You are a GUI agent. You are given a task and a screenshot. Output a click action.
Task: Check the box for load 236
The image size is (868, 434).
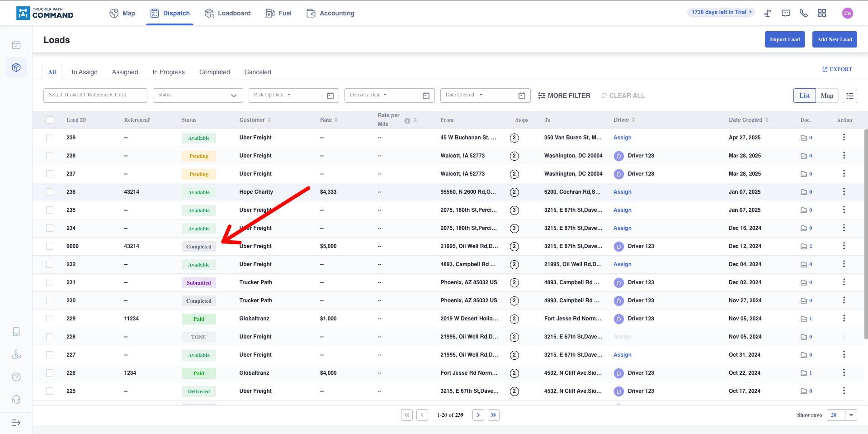coord(50,192)
